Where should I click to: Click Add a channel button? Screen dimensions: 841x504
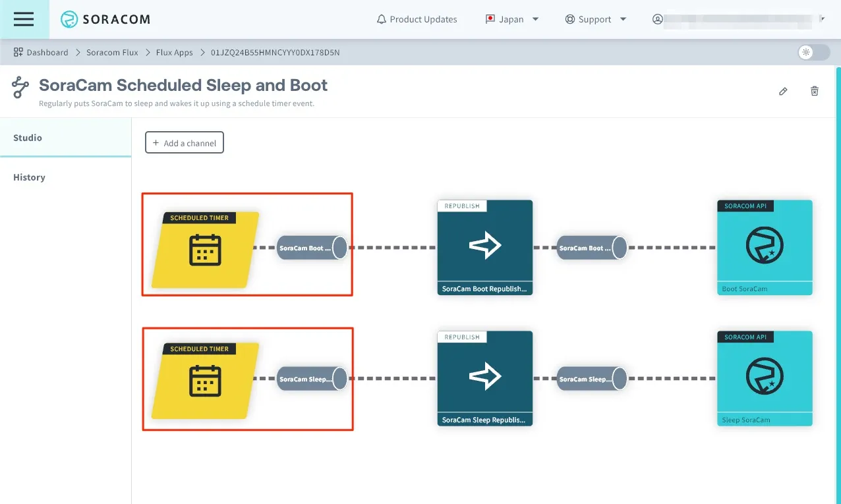pos(185,142)
